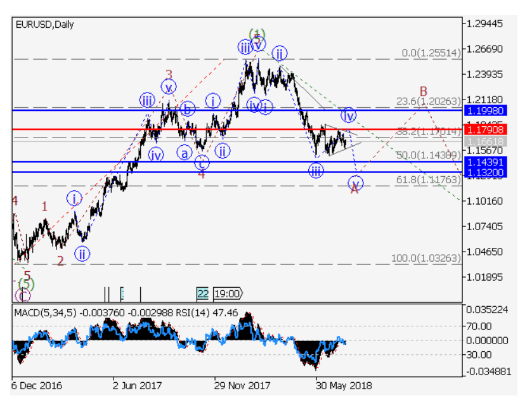Click the 61.8(1.11763) Fibonacci level label
The height and width of the screenshot is (405, 532).
pyautogui.click(x=428, y=180)
